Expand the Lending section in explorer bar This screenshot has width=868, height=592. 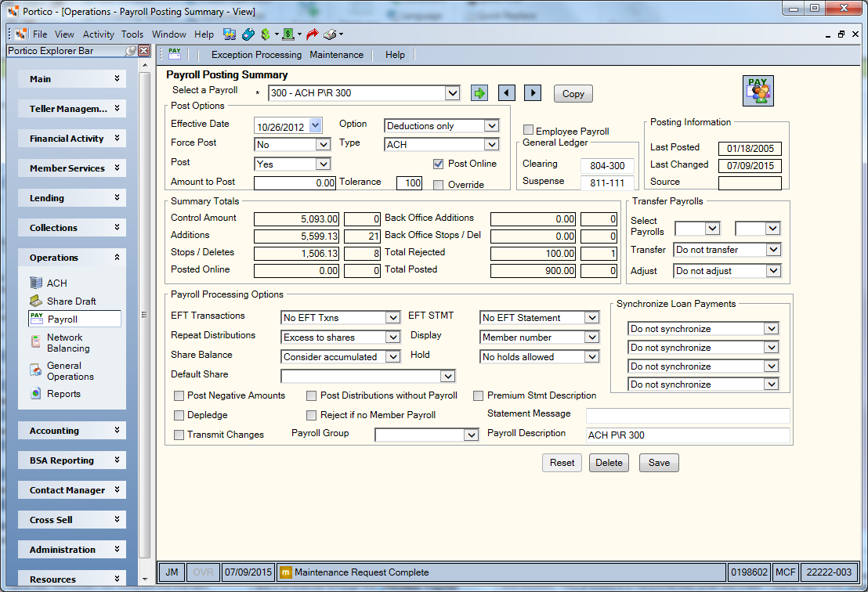click(x=72, y=198)
